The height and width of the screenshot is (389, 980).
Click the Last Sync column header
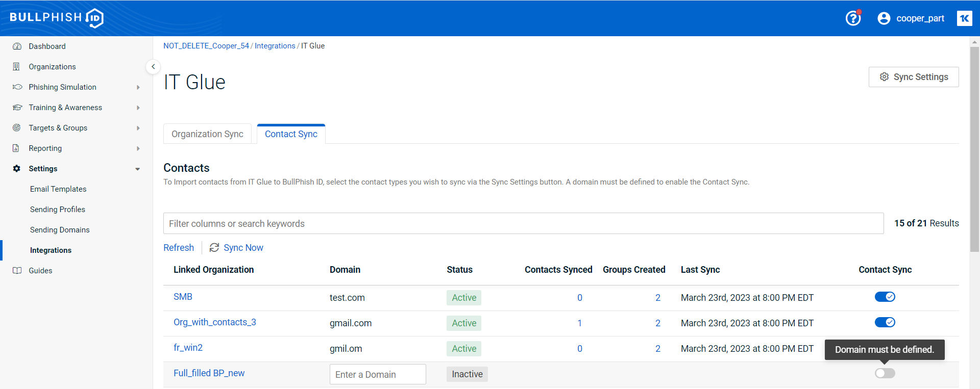[700, 270]
